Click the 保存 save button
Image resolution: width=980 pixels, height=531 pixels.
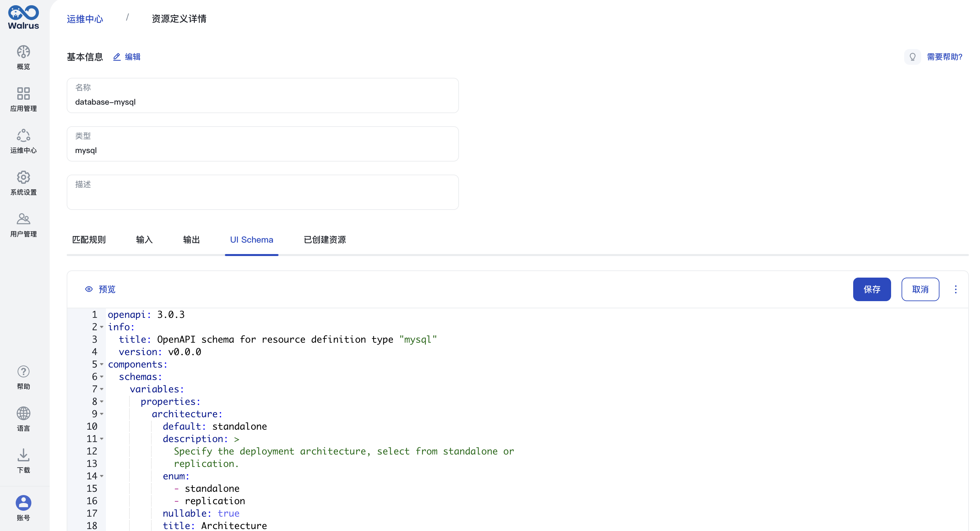click(x=871, y=289)
